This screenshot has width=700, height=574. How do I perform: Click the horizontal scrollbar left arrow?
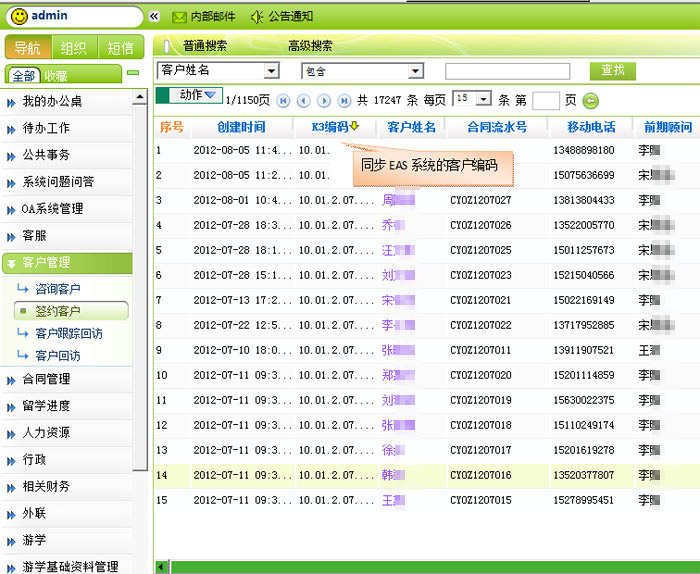coord(161,567)
